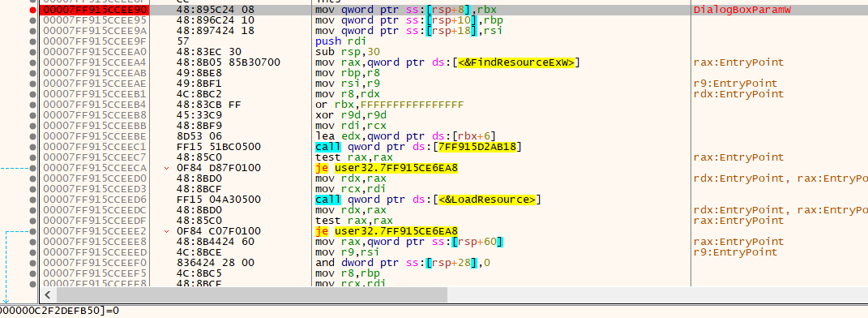This screenshot has width=868, height=318.
Task: Select mov rax,qword ptr ss:[rsp+60] instruction
Action: [x=408, y=242]
